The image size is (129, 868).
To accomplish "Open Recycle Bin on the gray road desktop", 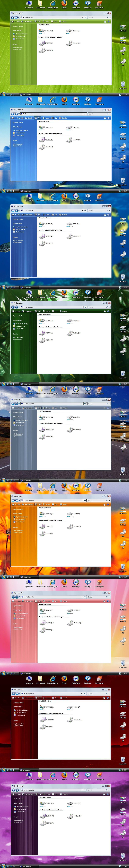I will coord(123,471).
